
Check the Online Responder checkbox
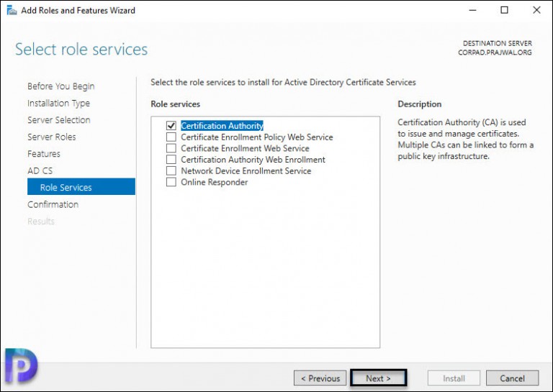pos(171,182)
